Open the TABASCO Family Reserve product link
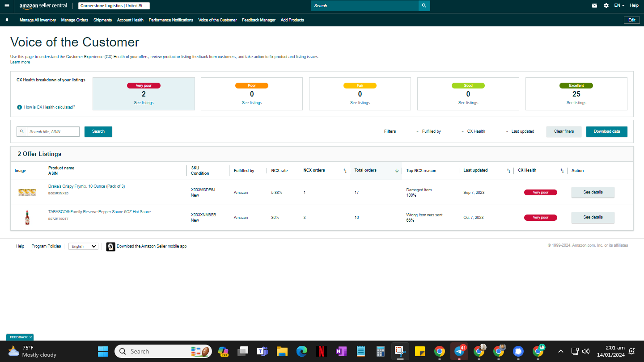The image size is (644, 362). pos(100,212)
